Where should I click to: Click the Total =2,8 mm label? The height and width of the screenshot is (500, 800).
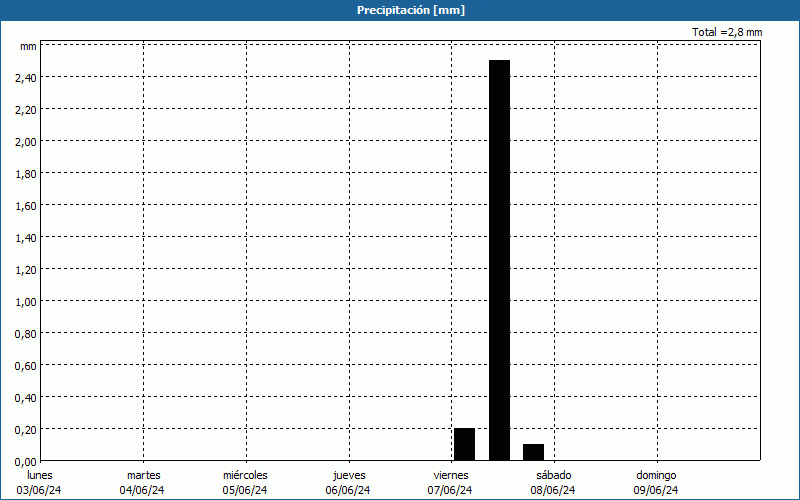pos(727,32)
